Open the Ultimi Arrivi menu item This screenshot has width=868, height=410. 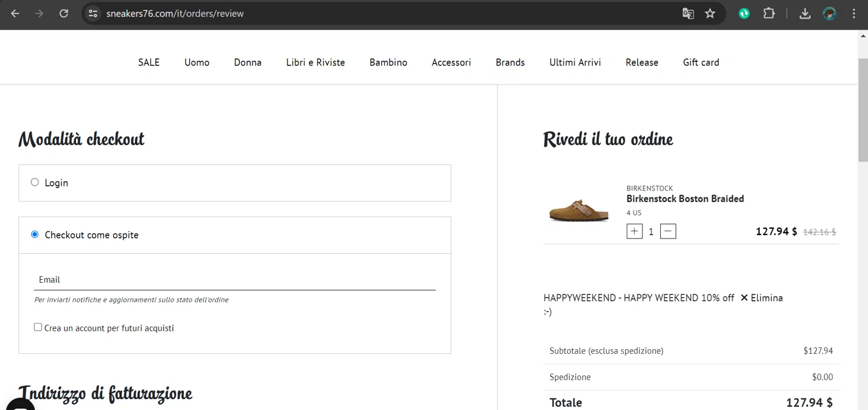[x=575, y=62]
